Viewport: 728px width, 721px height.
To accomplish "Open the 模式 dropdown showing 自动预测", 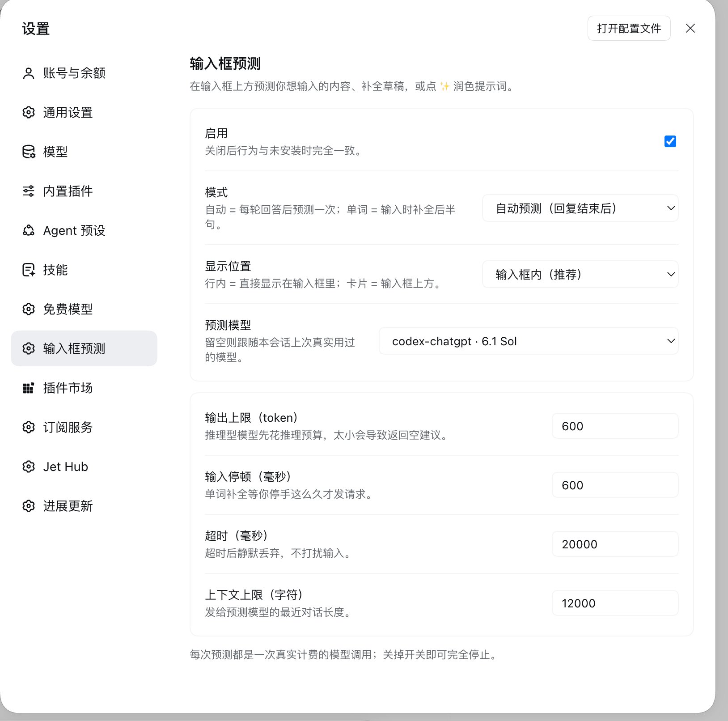I will (x=580, y=208).
